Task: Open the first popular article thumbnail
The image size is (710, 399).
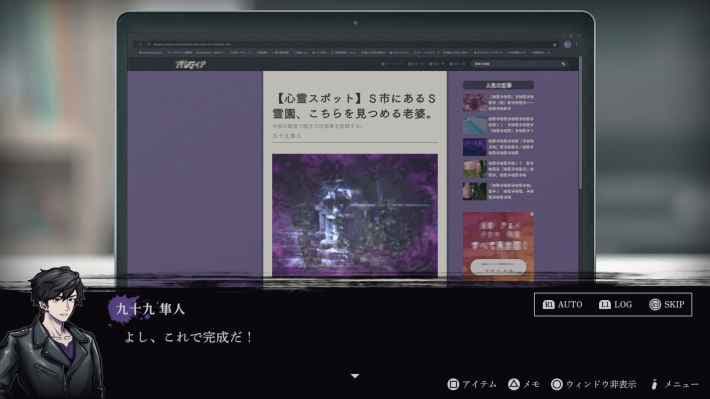Action: (x=475, y=102)
